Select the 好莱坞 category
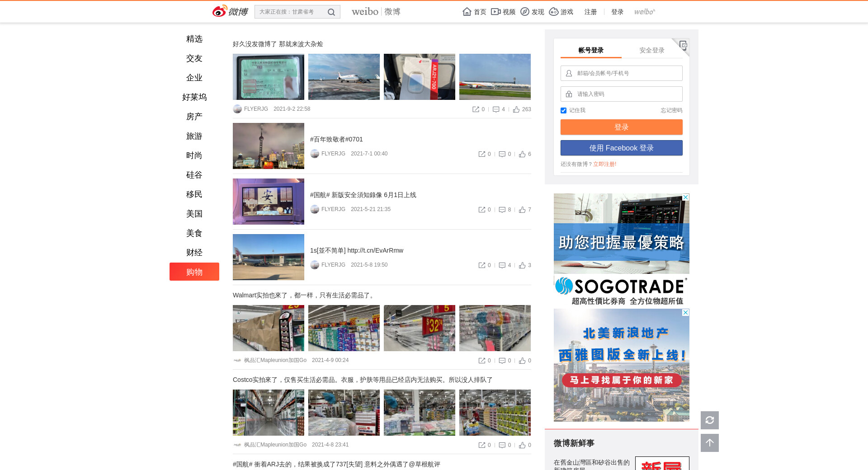Image resolution: width=868 pixels, height=470 pixels. tap(194, 97)
